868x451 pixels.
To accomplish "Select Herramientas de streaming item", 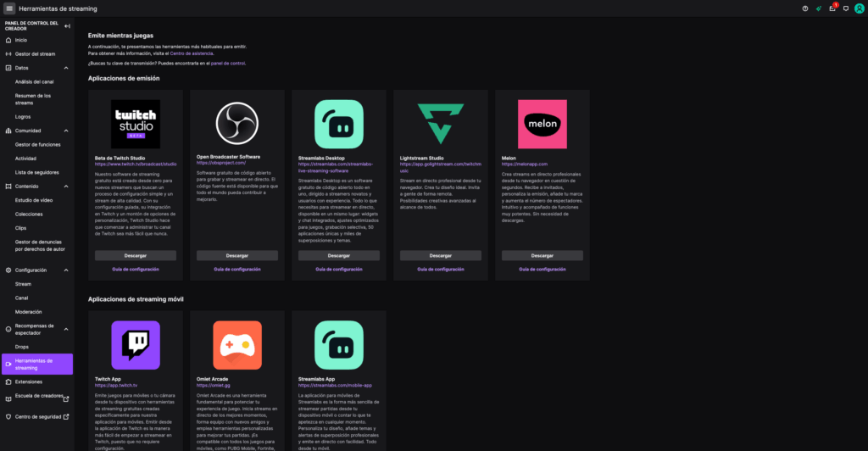I will (x=37, y=365).
